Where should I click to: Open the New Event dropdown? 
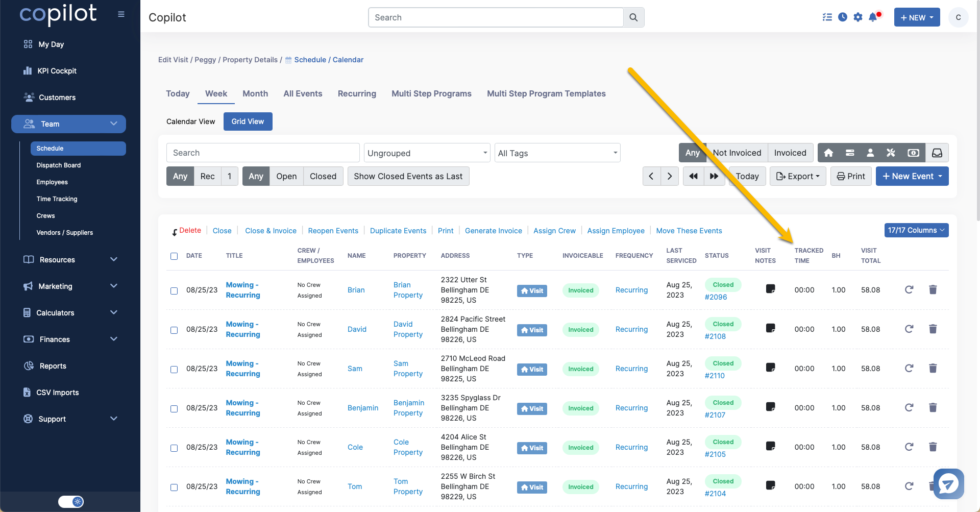tap(912, 176)
